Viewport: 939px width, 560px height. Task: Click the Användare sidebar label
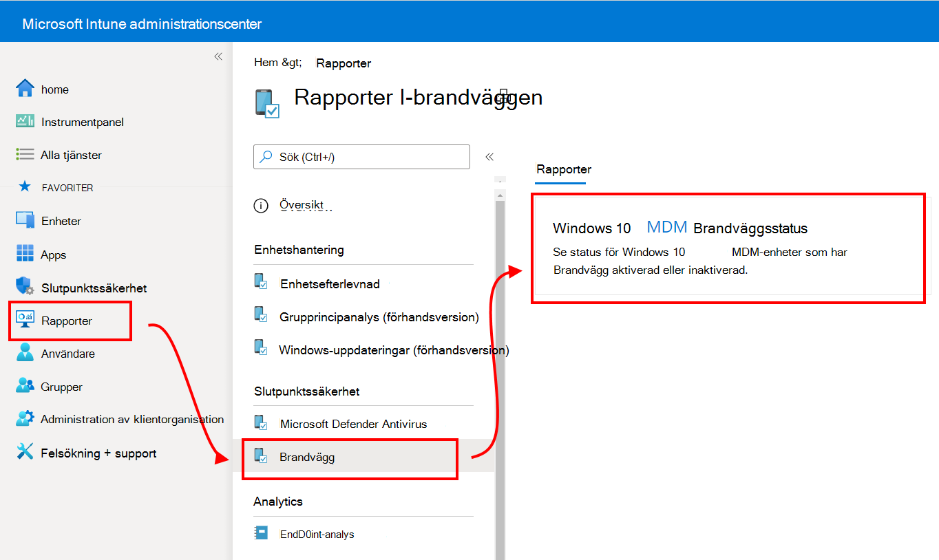[x=68, y=354]
